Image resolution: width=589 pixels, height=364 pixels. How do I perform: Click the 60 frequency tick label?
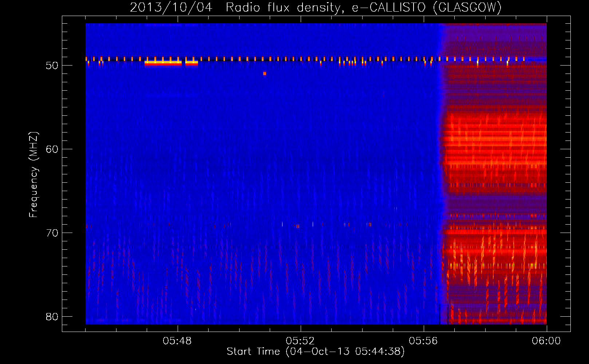[52, 149]
